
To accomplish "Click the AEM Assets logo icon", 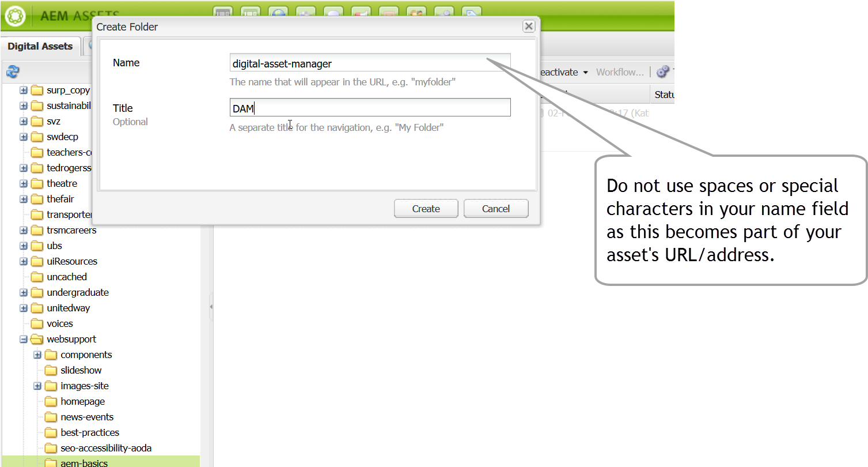I will coord(16,16).
